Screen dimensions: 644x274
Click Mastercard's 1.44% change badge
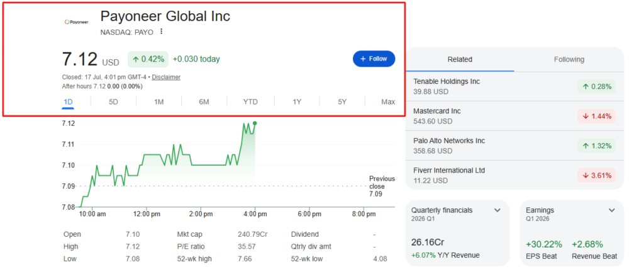(596, 116)
